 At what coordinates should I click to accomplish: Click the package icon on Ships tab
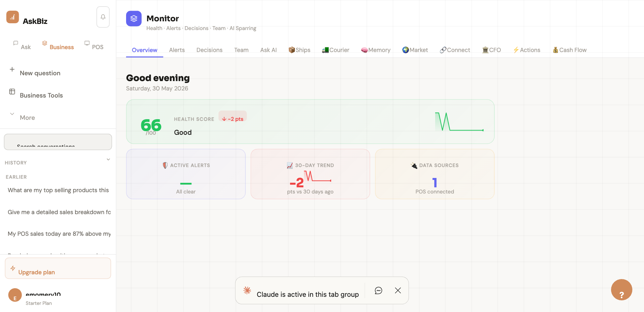[x=292, y=50]
